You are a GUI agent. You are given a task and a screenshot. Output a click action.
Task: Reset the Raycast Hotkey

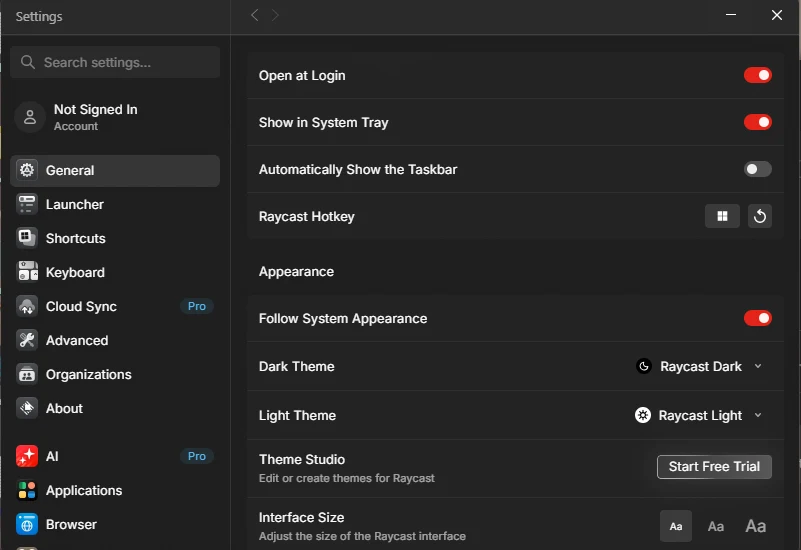(x=760, y=216)
